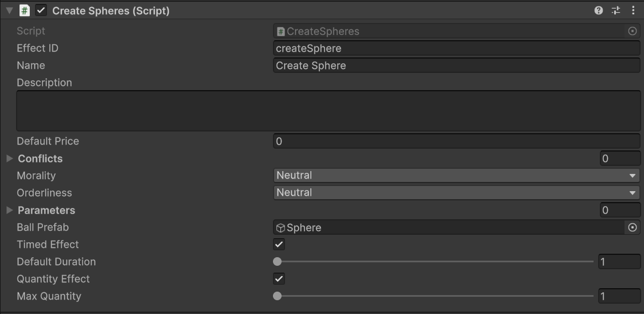Collapse the Create Spheres component foldout
The width and height of the screenshot is (644, 314).
pos(9,11)
